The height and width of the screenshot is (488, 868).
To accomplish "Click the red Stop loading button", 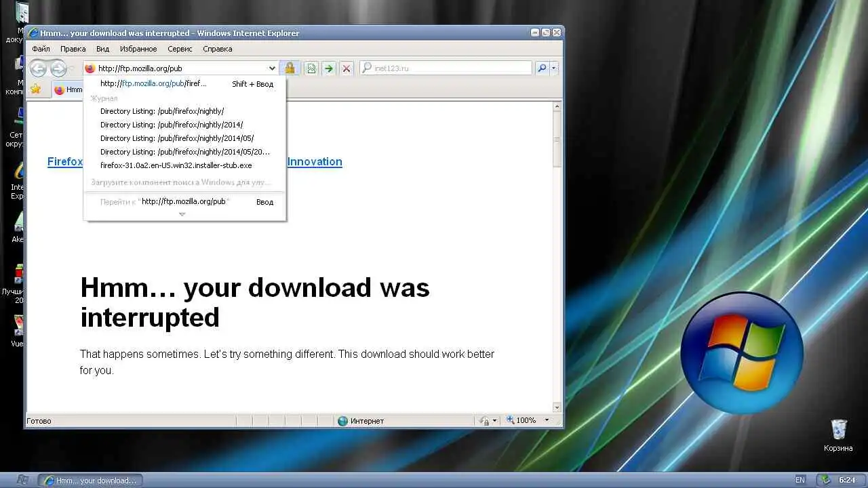I will pyautogui.click(x=347, y=68).
